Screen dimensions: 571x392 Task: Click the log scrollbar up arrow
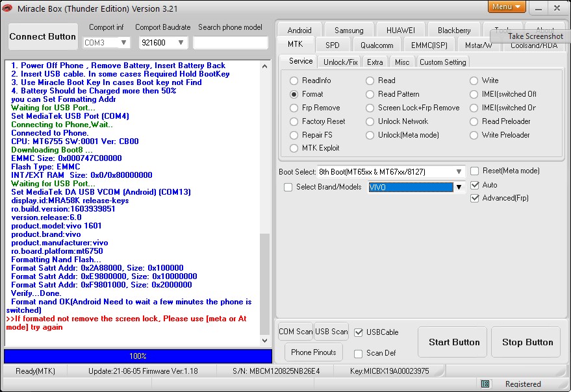pos(265,66)
